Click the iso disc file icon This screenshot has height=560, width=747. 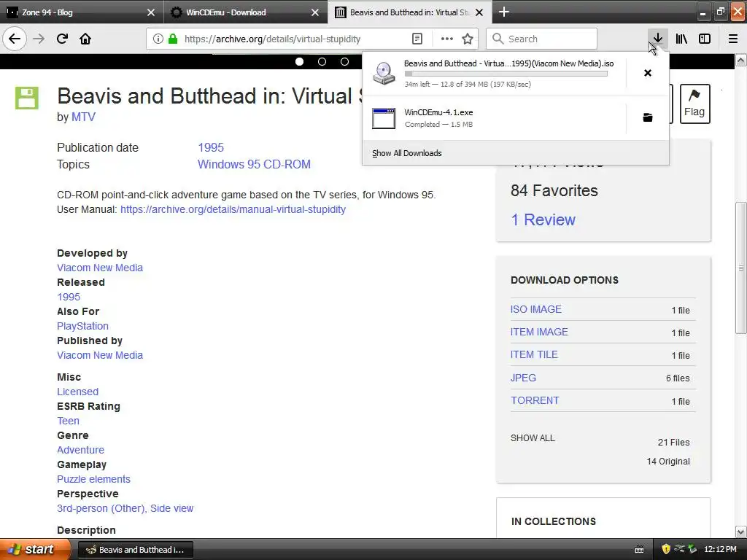coord(384,74)
